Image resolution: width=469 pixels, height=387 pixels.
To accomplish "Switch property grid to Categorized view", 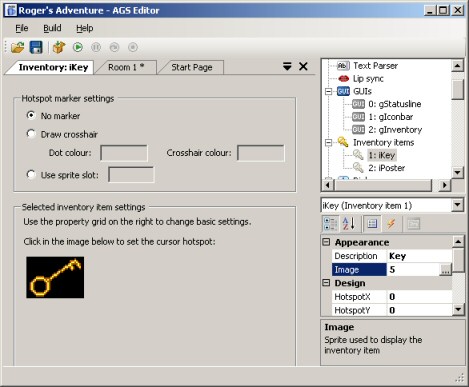I will click(x=330, y=224).
